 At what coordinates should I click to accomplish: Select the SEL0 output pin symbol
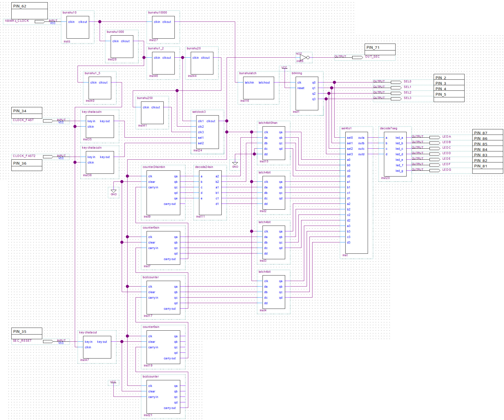click(x=396, y=82)
